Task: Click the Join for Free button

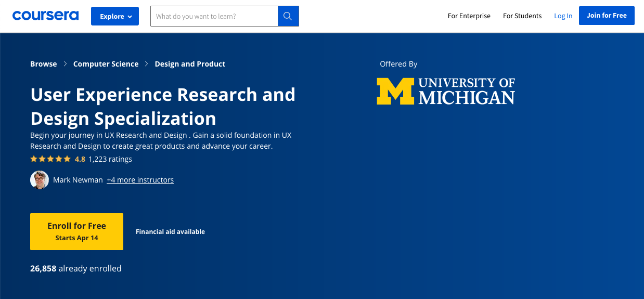Action: click(607, 16)
